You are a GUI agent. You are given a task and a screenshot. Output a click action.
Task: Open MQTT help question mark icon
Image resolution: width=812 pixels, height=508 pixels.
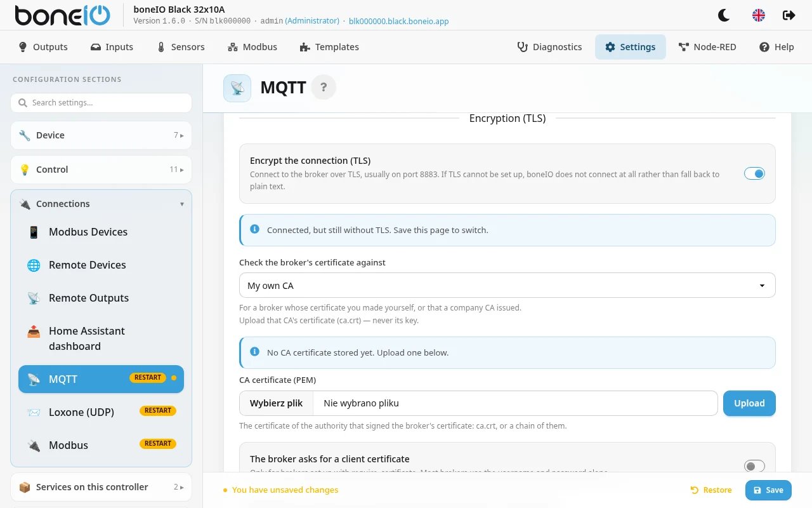coord(324,88)
